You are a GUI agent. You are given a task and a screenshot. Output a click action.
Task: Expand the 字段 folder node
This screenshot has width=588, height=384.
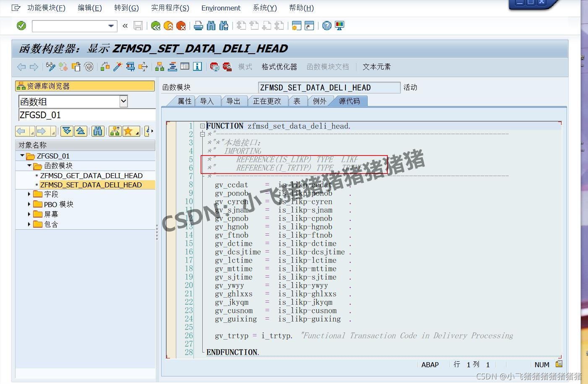pos(29,194)
